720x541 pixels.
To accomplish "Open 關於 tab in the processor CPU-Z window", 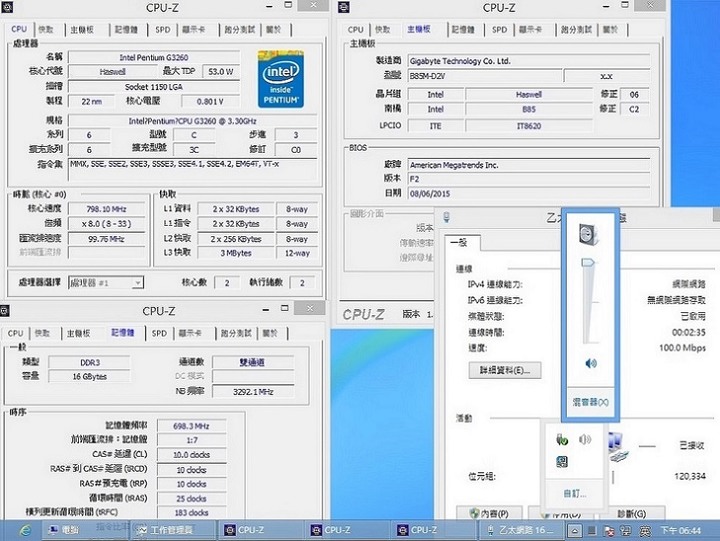I will pyautogui.click(x=274, y=29).
